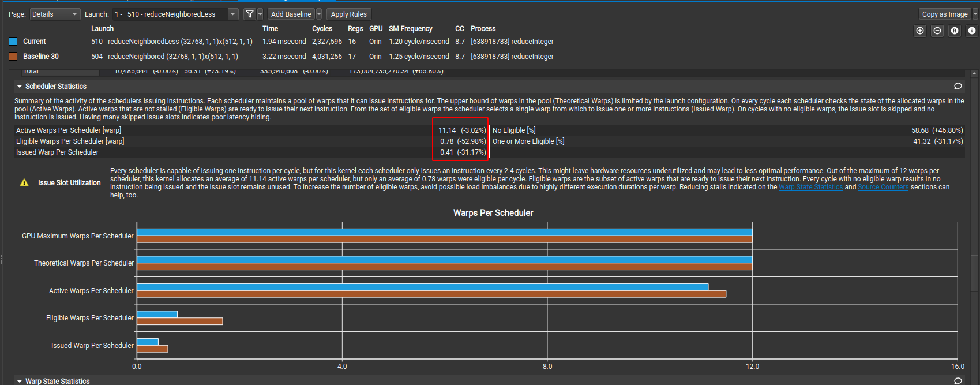
Task: Click the expand-all plus icon
Action: [920, 31]
